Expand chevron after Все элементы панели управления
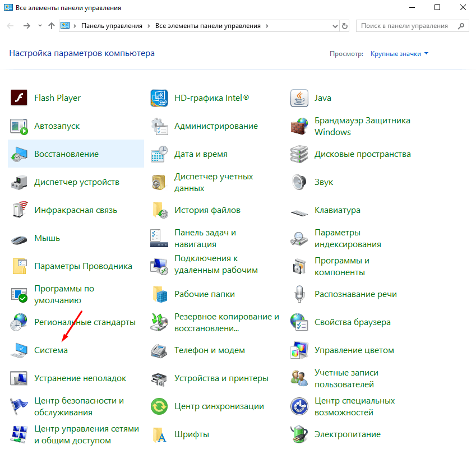 point(267,26)
